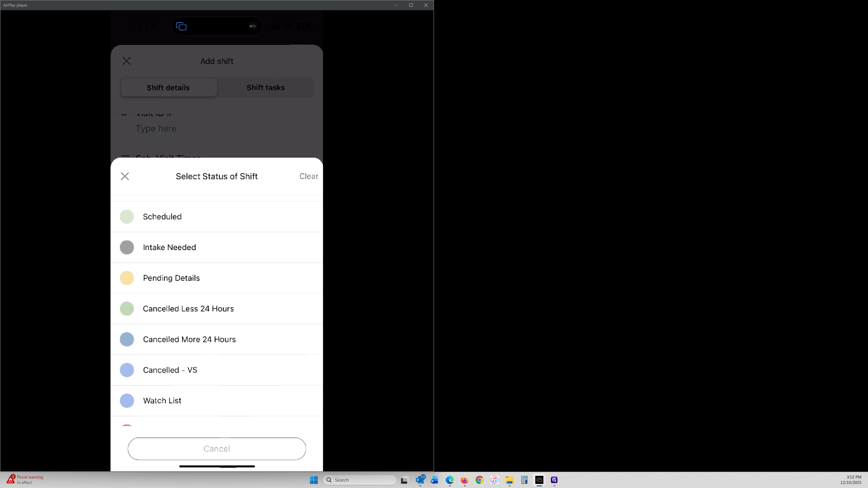Image resolution: width=868 pixels, height=488 pixels.
Task: Close the Select Status of Shift sheet
Action: pos(125,176)
